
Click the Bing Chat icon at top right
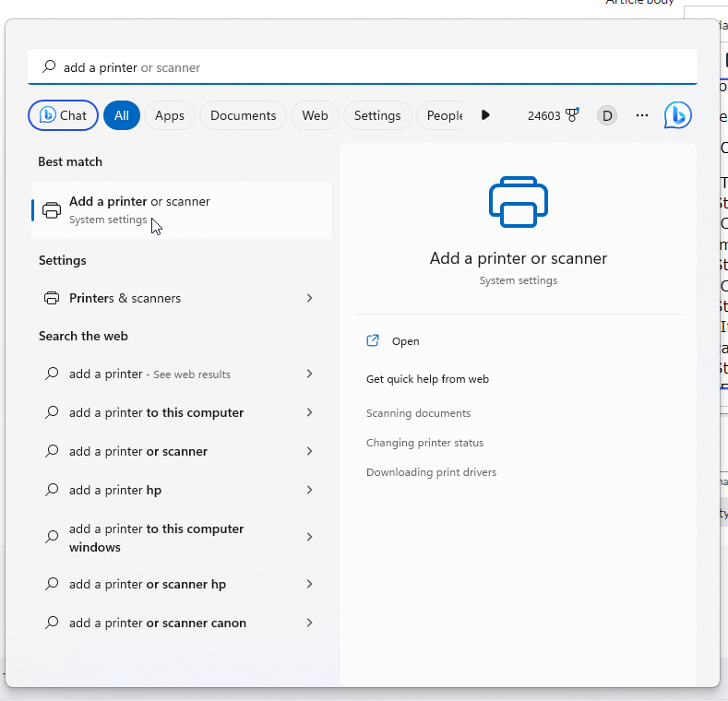(677, 115)
